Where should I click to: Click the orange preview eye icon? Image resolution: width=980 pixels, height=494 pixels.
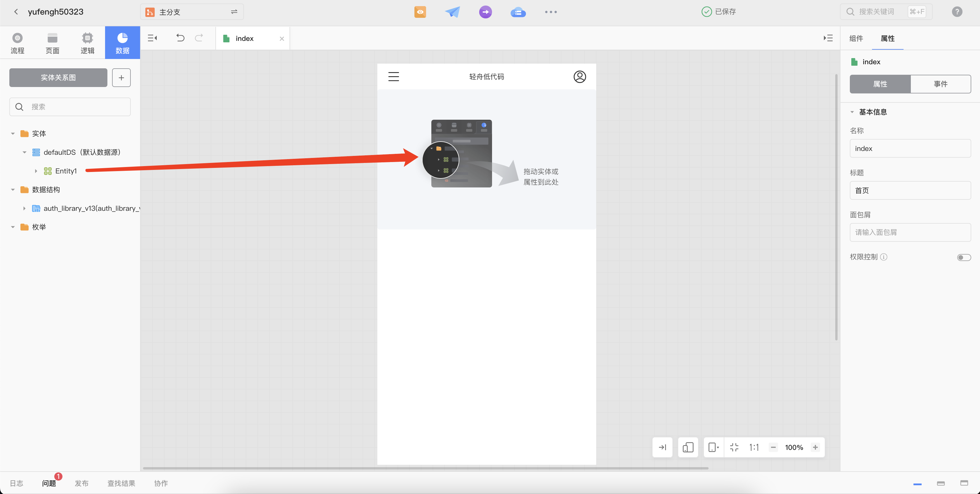420,12
